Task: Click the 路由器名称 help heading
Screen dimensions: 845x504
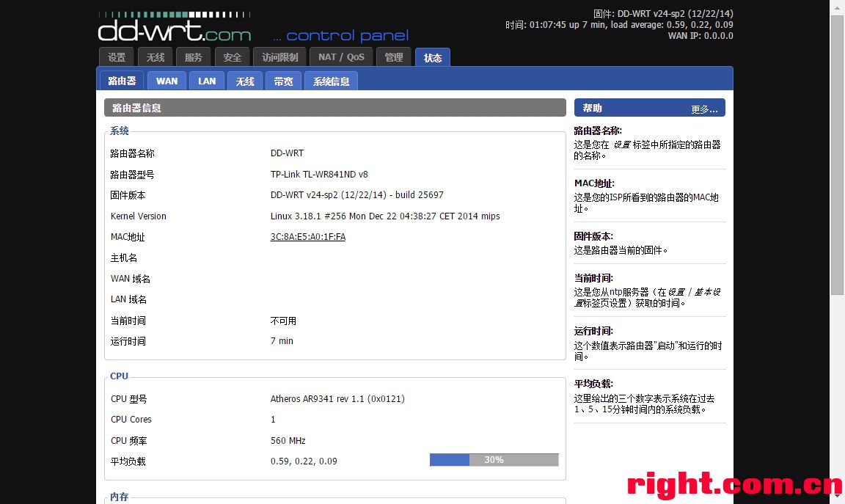Action: click(598, 131)
